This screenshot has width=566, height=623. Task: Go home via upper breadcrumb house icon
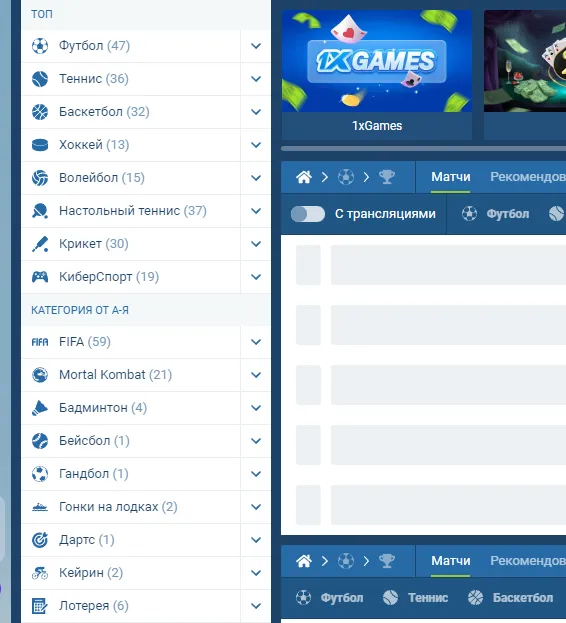click(304, 177)
